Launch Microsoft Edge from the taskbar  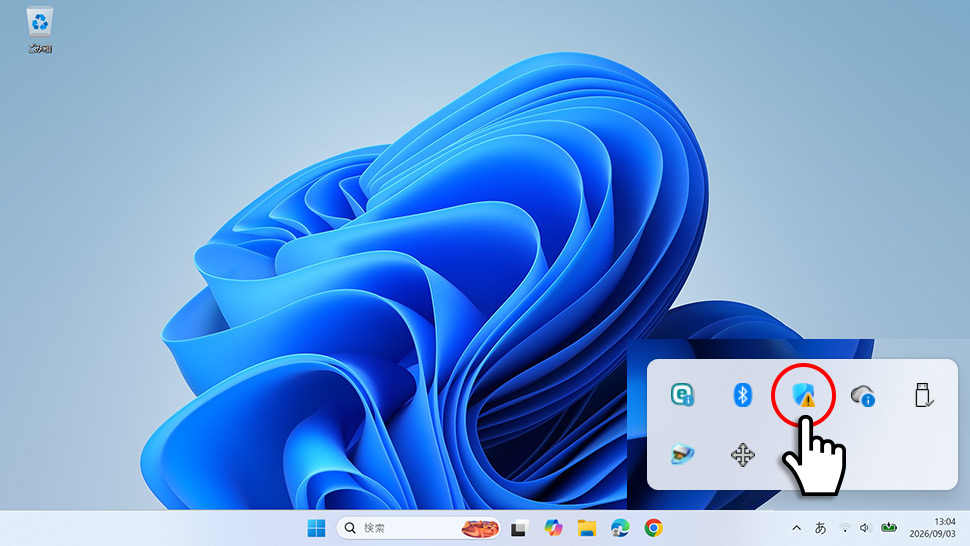pyautogui.click(x=620, y=527)
